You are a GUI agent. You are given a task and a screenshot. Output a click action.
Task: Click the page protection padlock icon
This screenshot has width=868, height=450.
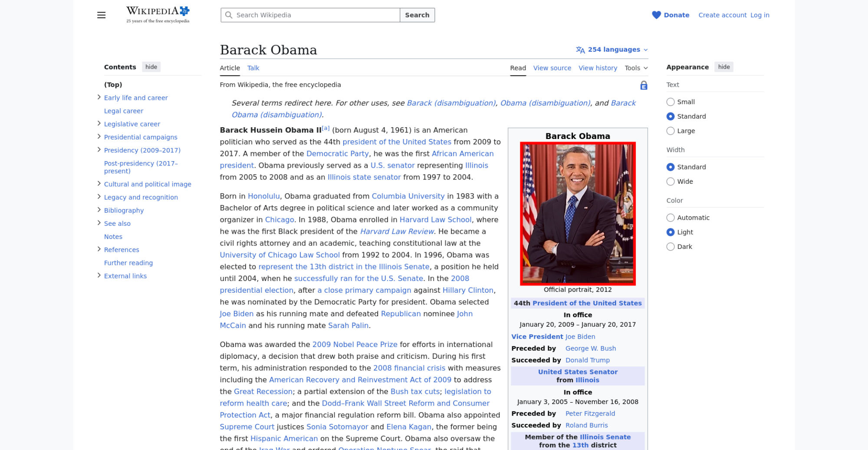644,86
